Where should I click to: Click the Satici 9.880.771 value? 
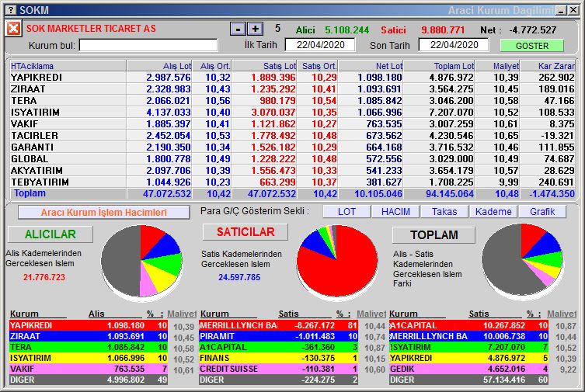[x=443, y=30]
